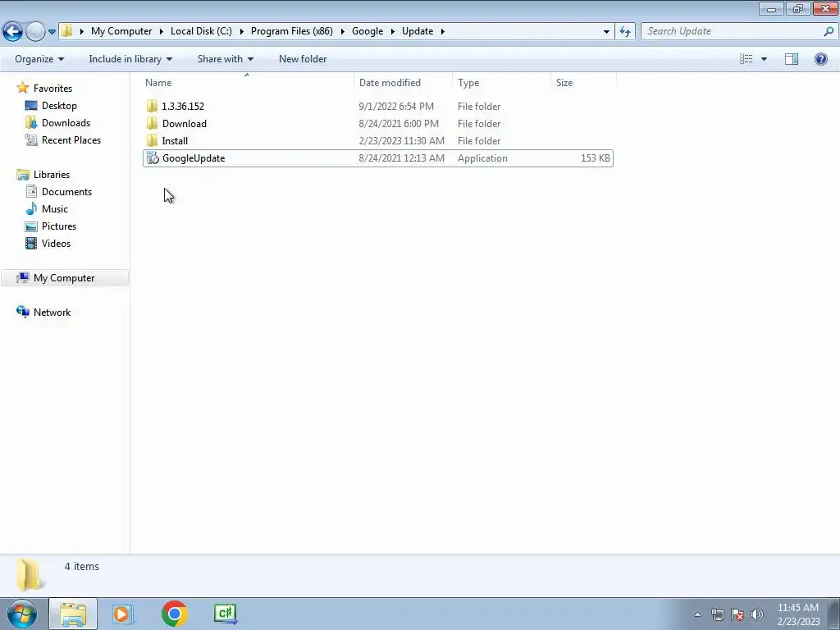
Task: Launch Windows Media Player from taskbar
Action: coord(123,614)
